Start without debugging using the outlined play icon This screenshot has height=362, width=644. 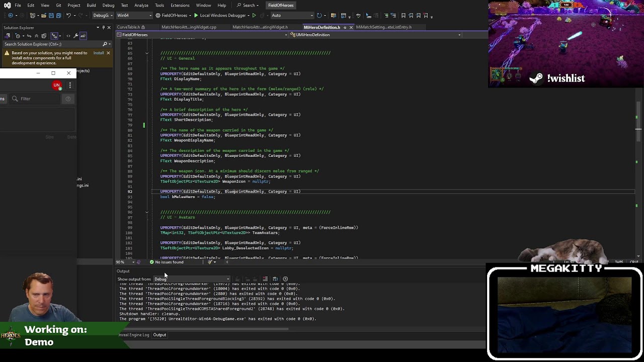(254, 16)
